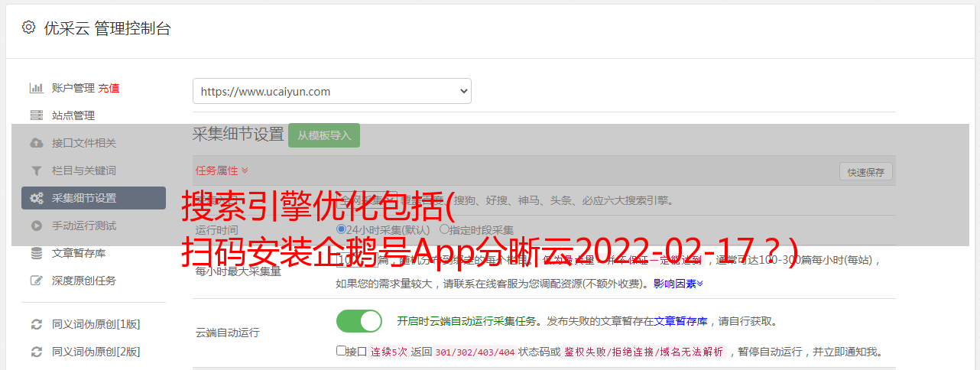Click the 301/302/403/404 status code text
This screenshot has height=370, width=980.
pyautogui.click(x=474, y=352)
